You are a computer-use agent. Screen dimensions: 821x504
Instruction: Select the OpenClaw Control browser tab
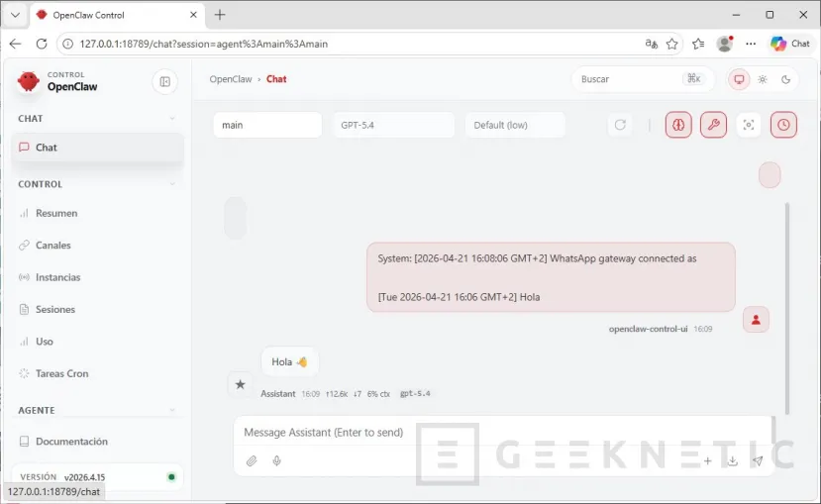click(x=117, y=15)
